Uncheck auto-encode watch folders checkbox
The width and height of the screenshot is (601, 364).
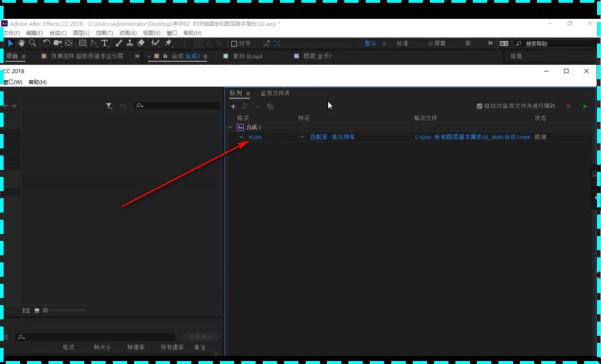pyautogui.click(x=479, y=106)
